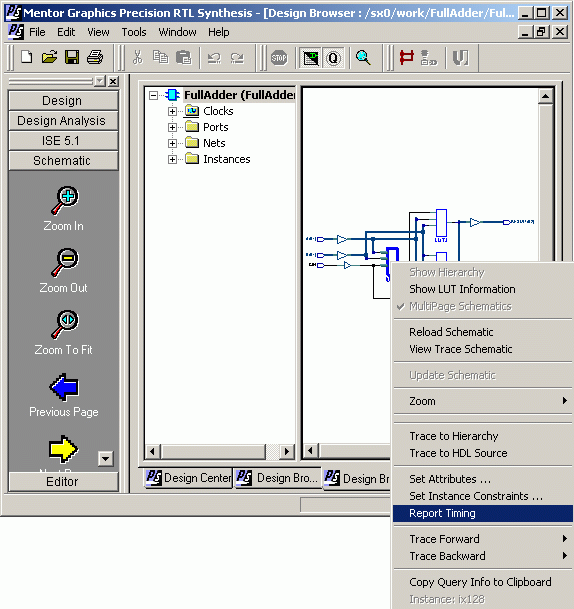Open the Window menu
Viewport: 574px width, 609px height.
click(177, 32)
